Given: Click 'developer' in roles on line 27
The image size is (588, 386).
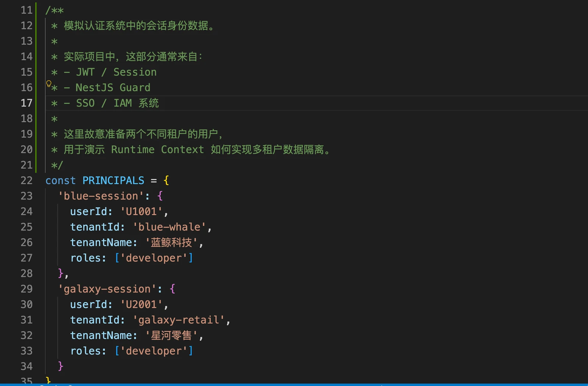Looking at the screenshot, I should pos(154,258).
